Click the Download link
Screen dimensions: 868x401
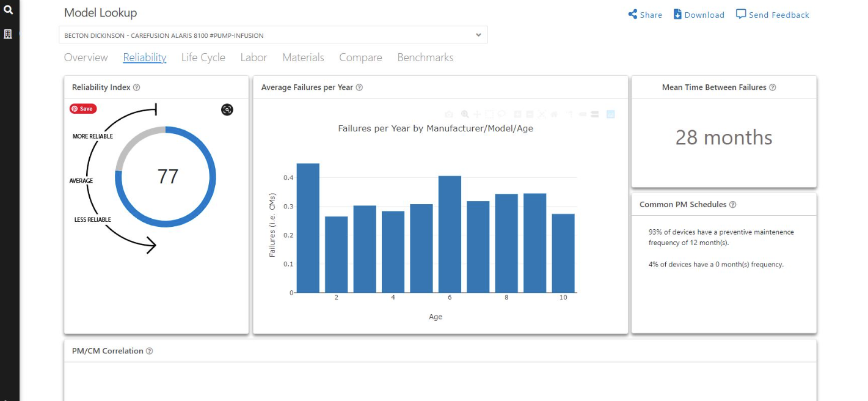(699, 15)
